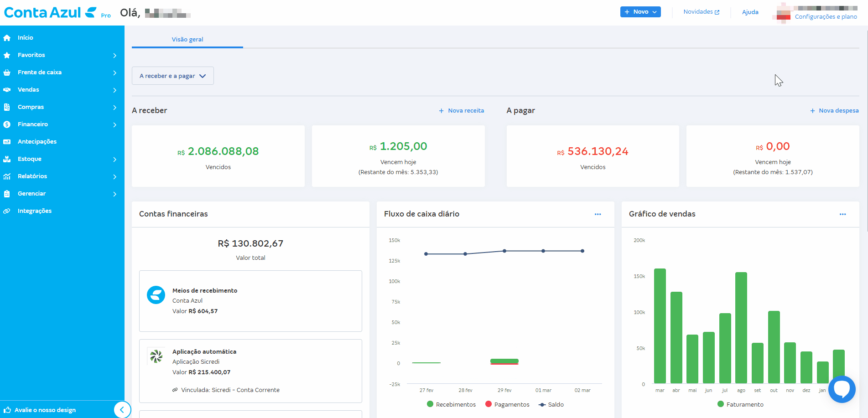Click the home icon beside Início
Image resolution: width=868 pixels, height=418 pixels.
pos(7,38)
